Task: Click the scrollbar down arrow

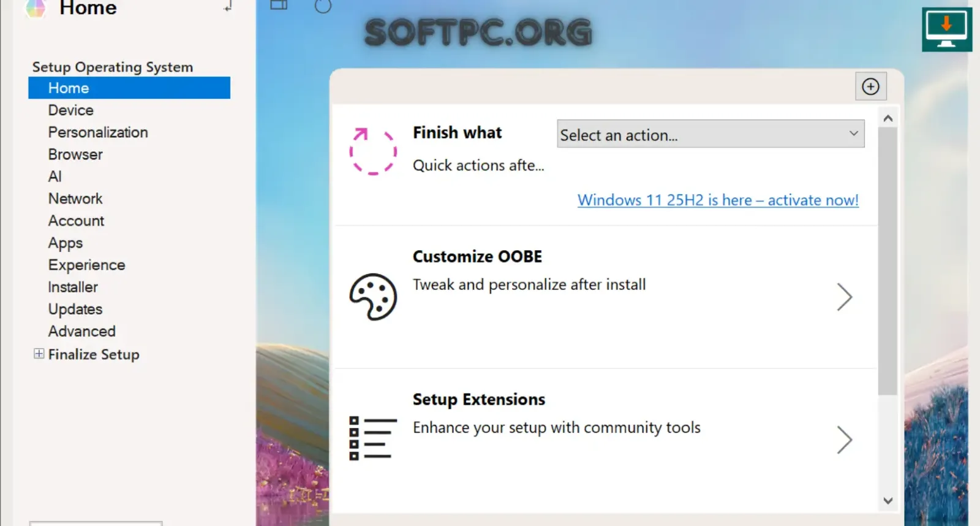Action: point(888,501)
